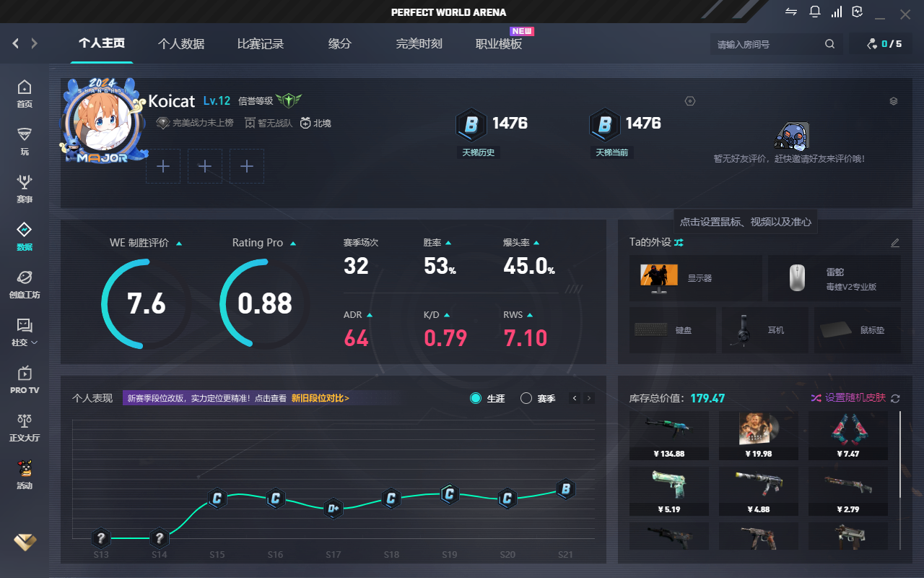Expand the Rating Pro arrow indicator
The width and height of the screenshot is (924, 578).
point(293,243)
